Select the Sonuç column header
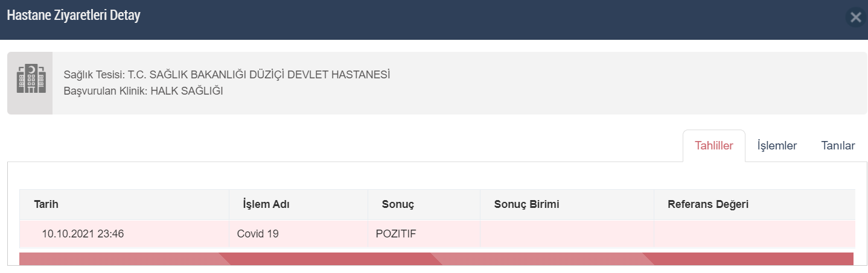Image resolution: width=868 pixels, height=273 pixels. [424, 204]
